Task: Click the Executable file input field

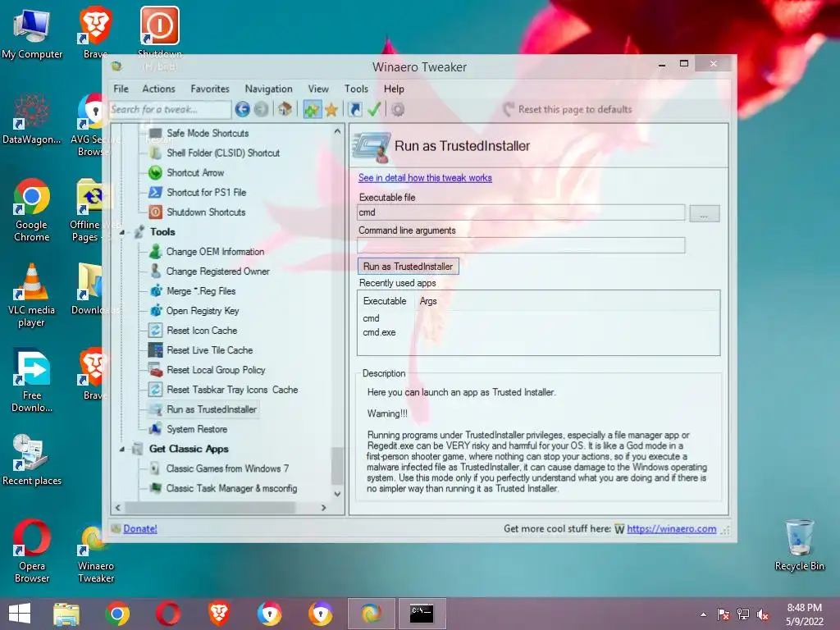Action: tap(521, 212)
